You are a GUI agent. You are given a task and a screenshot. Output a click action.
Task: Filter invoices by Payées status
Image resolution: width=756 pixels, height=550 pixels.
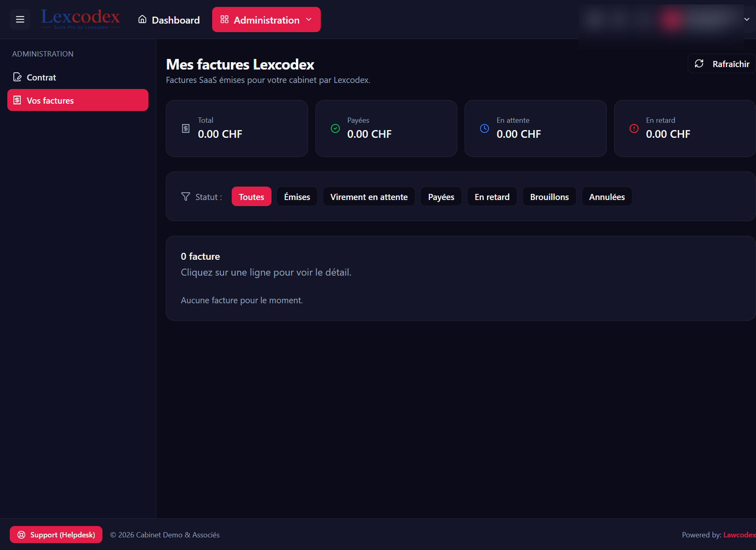pyautogui.click(x=441, y=197)
